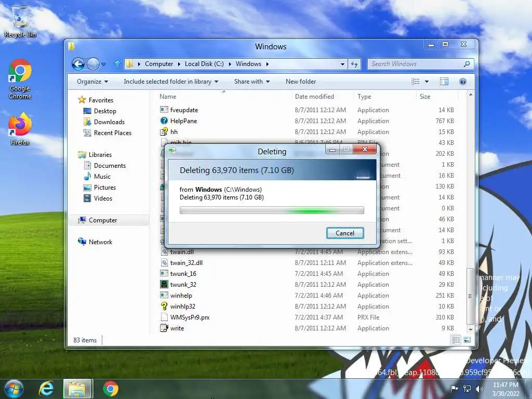Screen dimensions: 532x399
Task: Toggle the preview pane button
Action: [x=444, y=82]
